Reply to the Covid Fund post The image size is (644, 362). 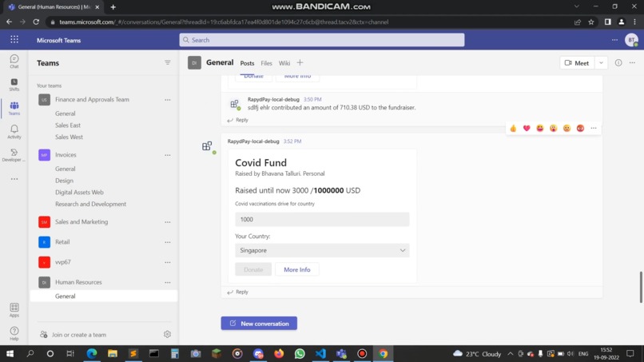click(238, 292)
